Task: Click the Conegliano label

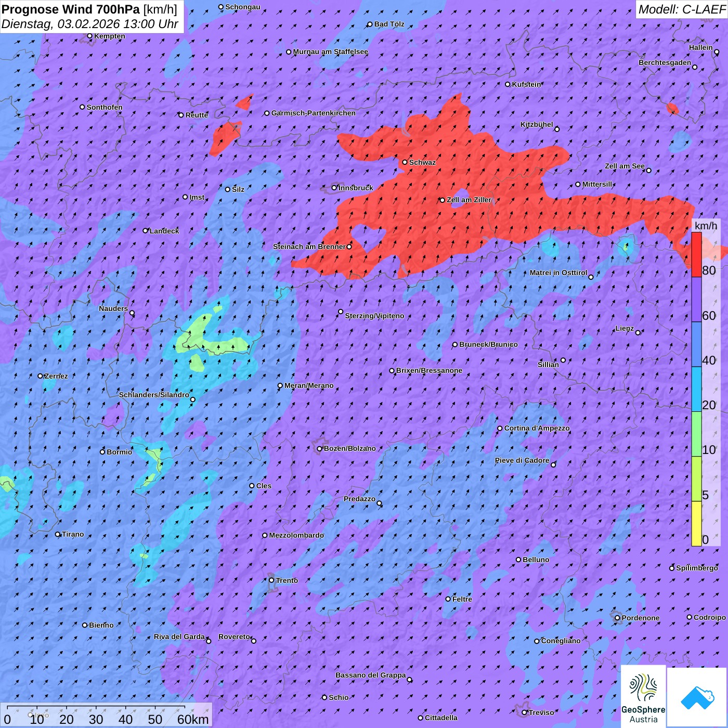Action: tap(561, 641)
